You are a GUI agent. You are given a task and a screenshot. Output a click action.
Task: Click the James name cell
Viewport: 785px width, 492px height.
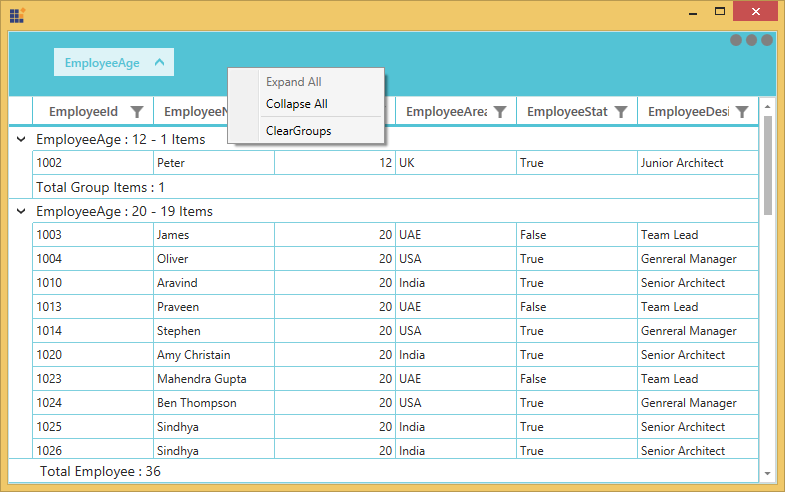tap(214, 235)
